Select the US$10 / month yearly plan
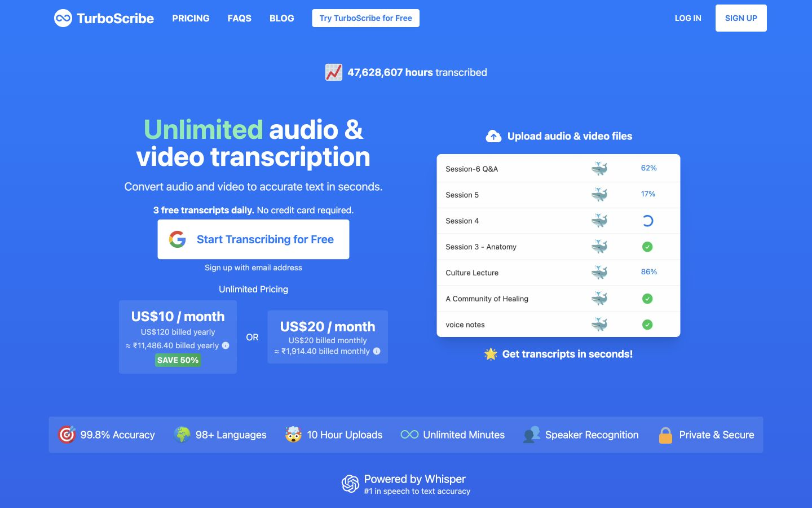The width and height of the screenshot is (812, 508). (178, 337)
